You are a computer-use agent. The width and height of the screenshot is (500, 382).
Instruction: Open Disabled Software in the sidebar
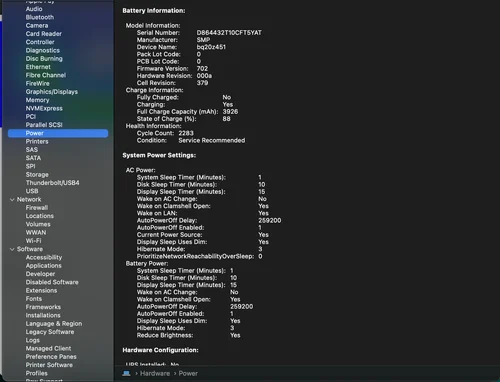52,282
